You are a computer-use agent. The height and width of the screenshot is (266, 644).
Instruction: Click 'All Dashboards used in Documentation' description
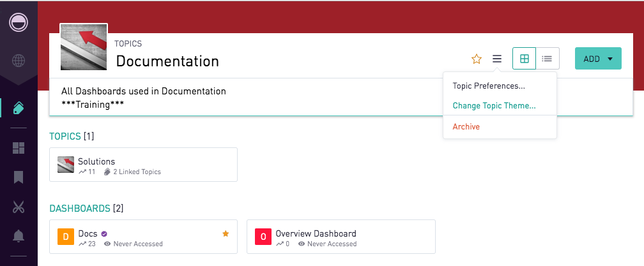tap(144, 91)
